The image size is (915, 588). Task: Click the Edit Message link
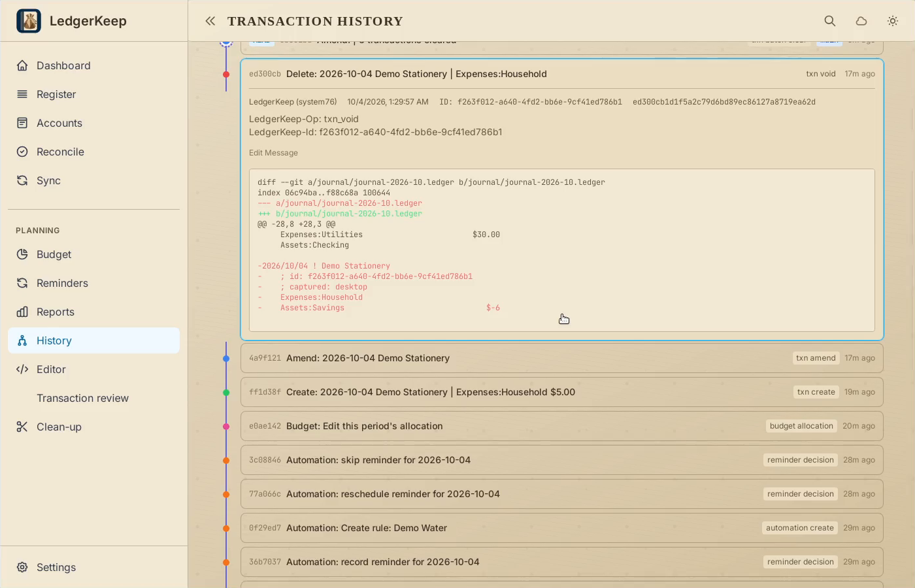pos(273,153)
